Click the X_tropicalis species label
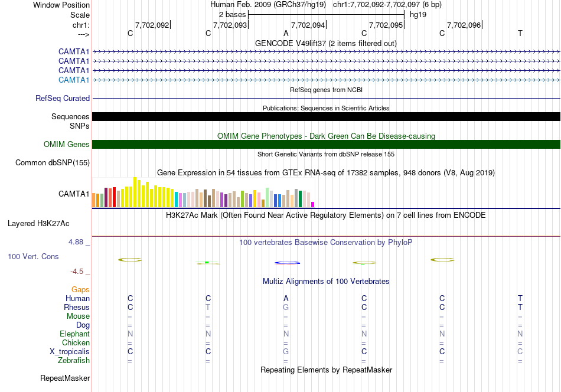Screen dimensions: 561x392 pos(70,352)
